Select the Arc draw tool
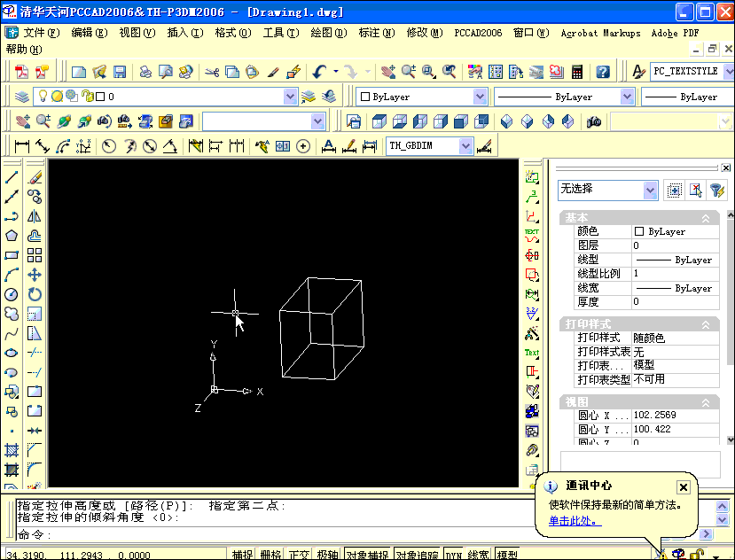The image size is (735, 560). point(12,275)
